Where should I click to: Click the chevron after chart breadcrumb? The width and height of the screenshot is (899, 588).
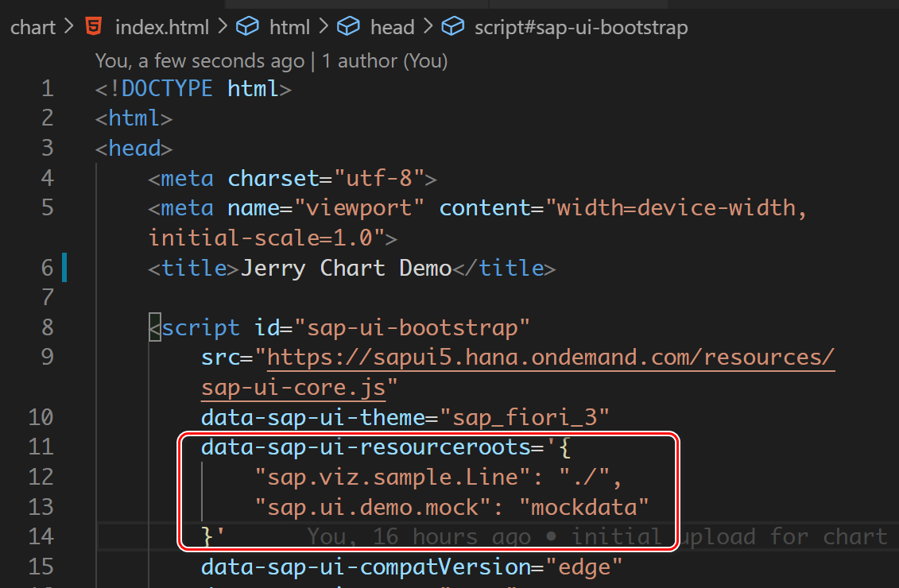(69, 26)
